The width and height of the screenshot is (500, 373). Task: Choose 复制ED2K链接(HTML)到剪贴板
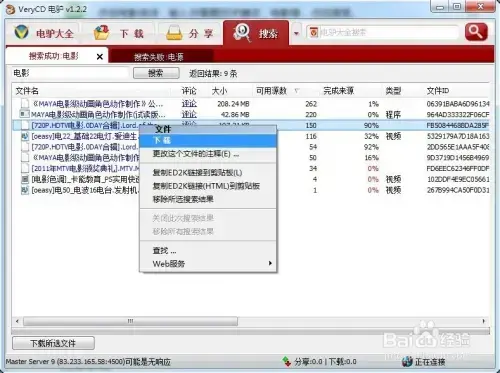coord(208,186)
